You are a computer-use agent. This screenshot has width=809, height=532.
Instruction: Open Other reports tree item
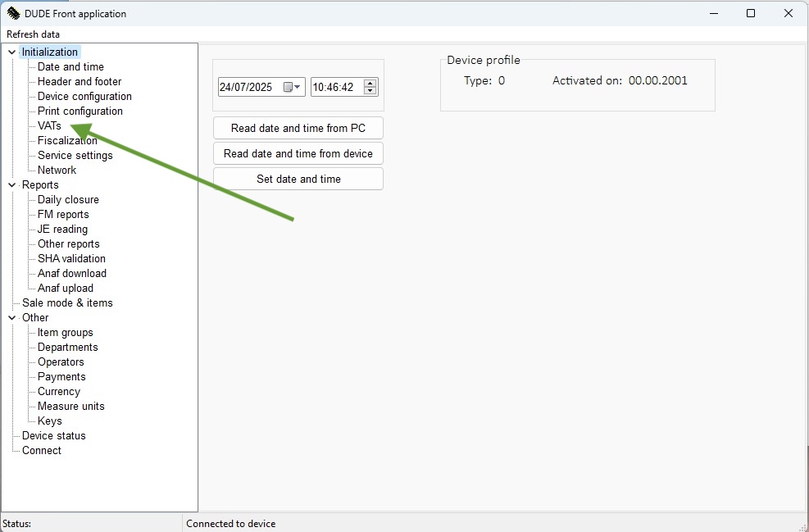(69, 243)
